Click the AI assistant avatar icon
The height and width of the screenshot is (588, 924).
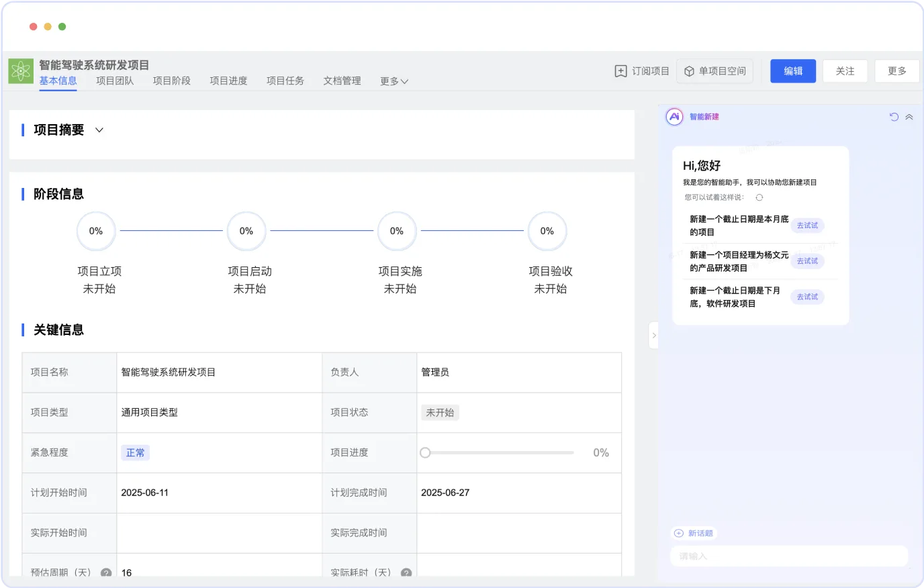click(x=674, y=117)
